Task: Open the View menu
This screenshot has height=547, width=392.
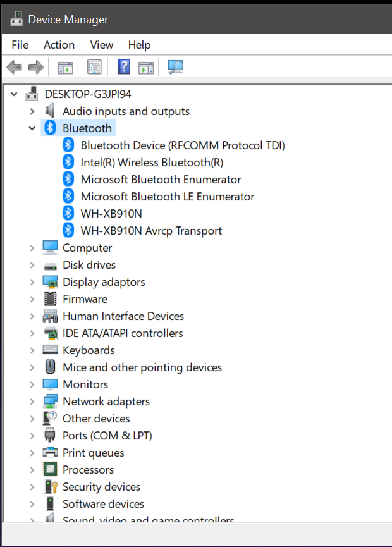Action: coord(102,45)
